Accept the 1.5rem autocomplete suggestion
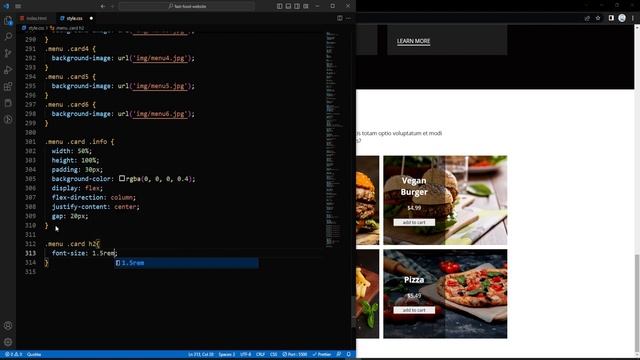The height and width of the screenshot is (360, 640). pos(186,263)
